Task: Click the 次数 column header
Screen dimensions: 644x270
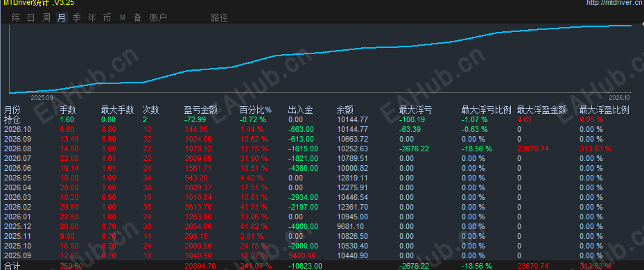Action: 150,110
